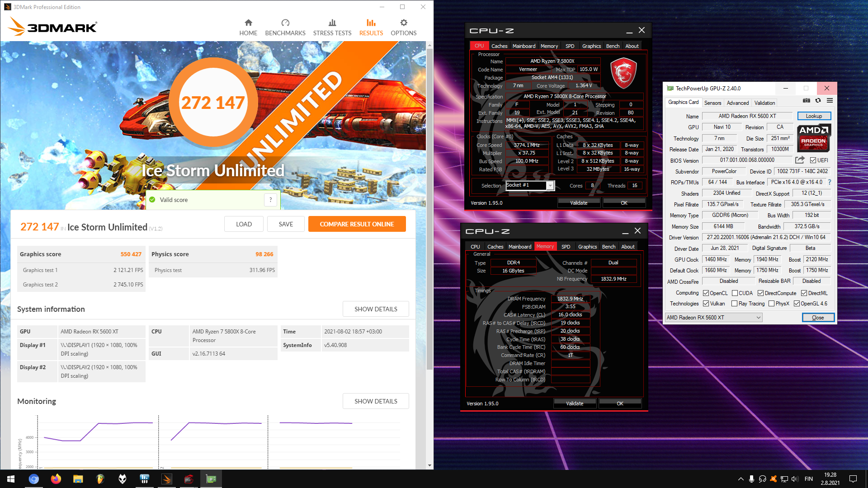
Task: Show details for System information
Action: (376, 309)
